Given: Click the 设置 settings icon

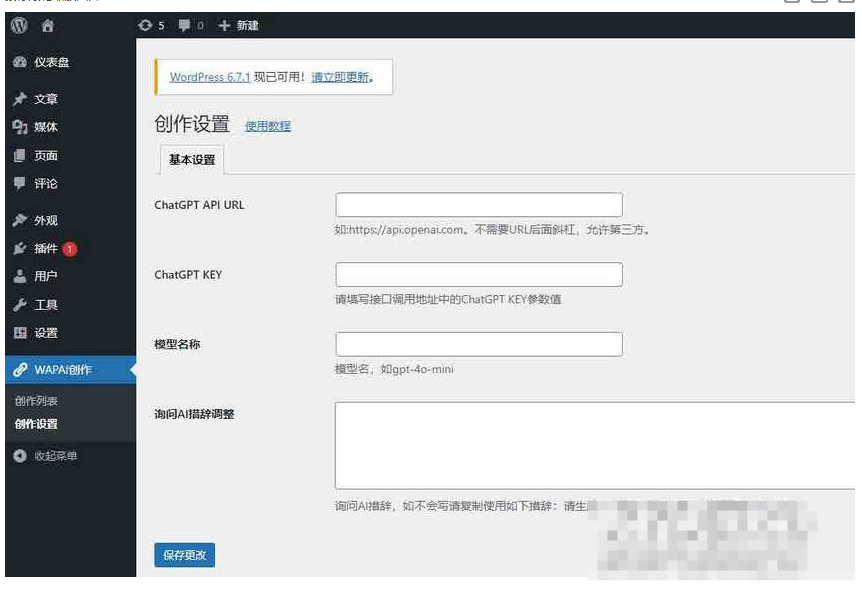Looking at the screenshot, I should (x=20, y=333).
